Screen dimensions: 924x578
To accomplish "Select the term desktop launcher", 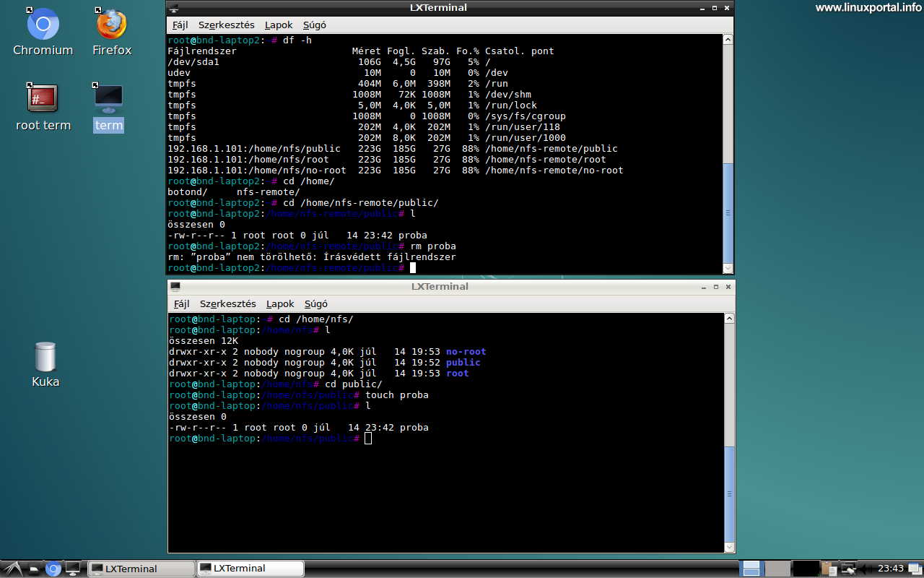I will [x=109, y=106].
